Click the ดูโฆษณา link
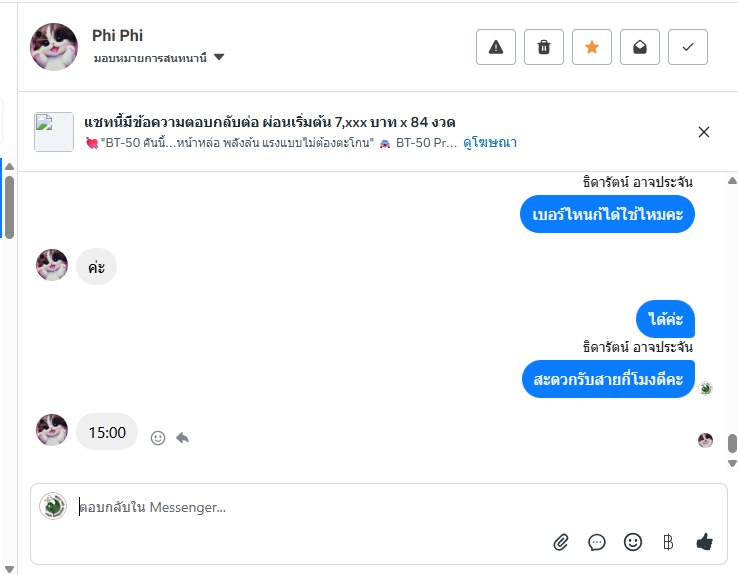This screenshot has width=738, height=575. pos(489,143)
